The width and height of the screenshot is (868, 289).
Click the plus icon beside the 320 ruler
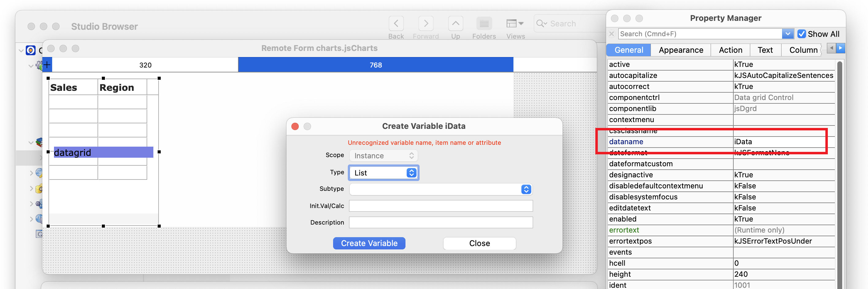(x=47, y=65)
